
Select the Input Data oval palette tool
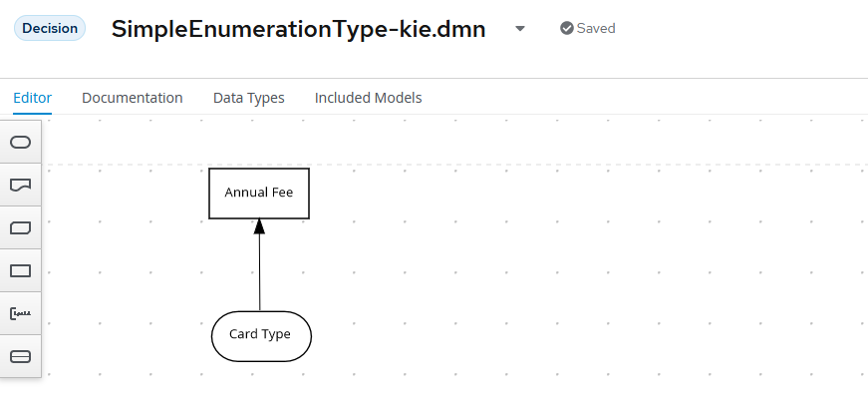point(20,143)
